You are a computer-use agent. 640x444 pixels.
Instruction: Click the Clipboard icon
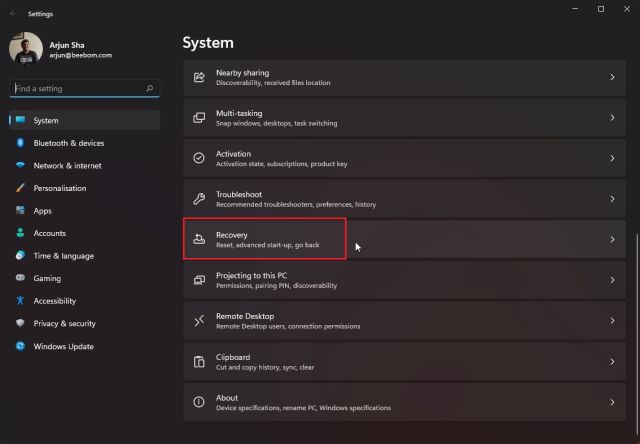(x=199, y=362)
